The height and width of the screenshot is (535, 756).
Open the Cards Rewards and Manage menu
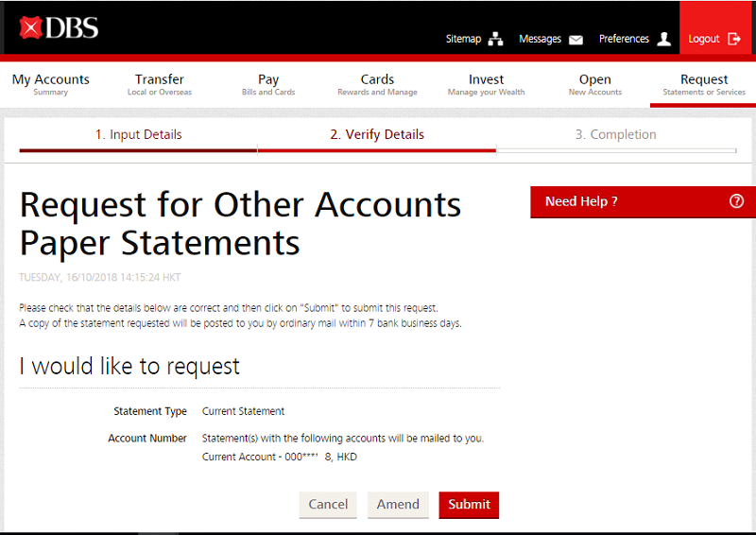[377, 84]
